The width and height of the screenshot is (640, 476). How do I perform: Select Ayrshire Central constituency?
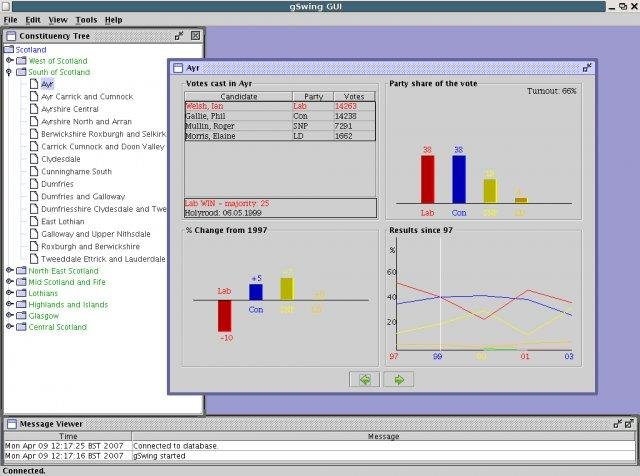tap(70, 109)
